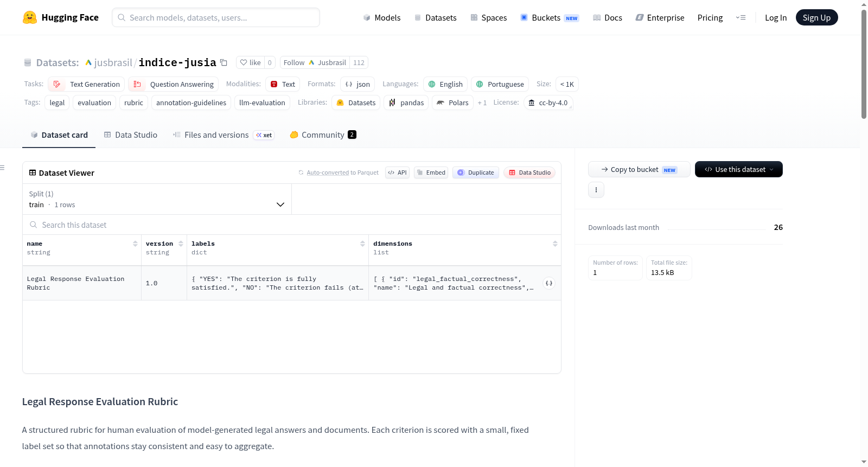Select the cc-by-4.0 license tag
Screen dimensions: 868x467
(x=548, y=103)
